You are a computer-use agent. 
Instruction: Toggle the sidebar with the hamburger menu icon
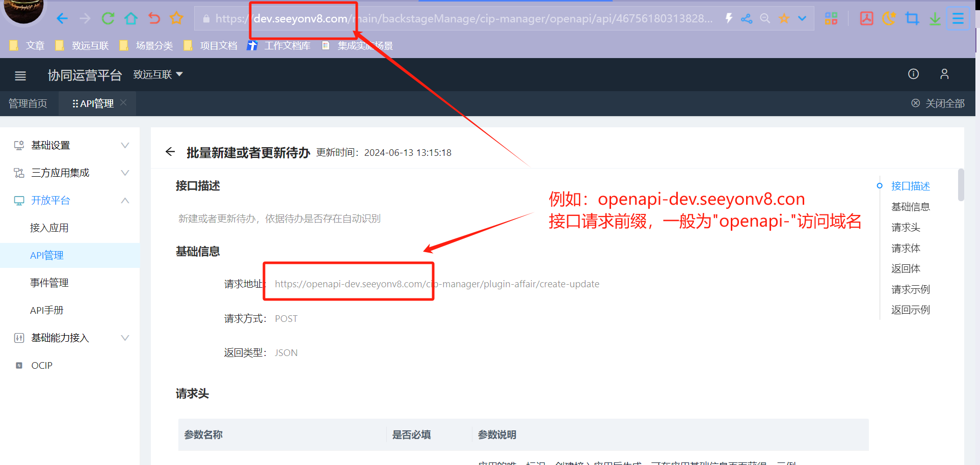[20, 75]
